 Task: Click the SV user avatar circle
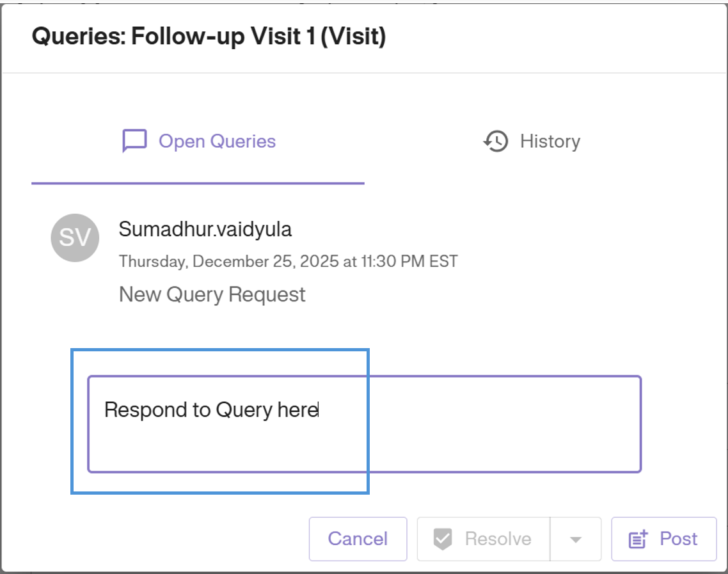tap(75, 237)
